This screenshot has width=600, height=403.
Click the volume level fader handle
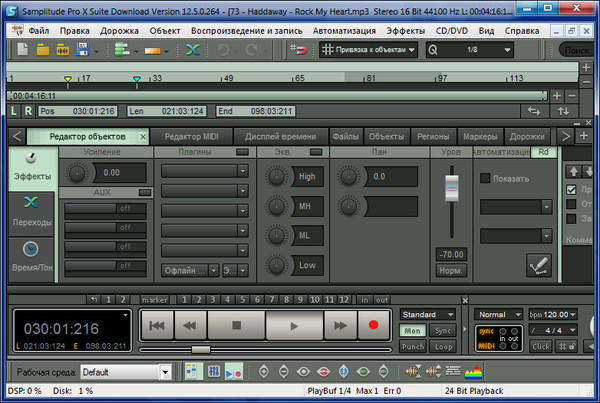[x=450, y=187]
